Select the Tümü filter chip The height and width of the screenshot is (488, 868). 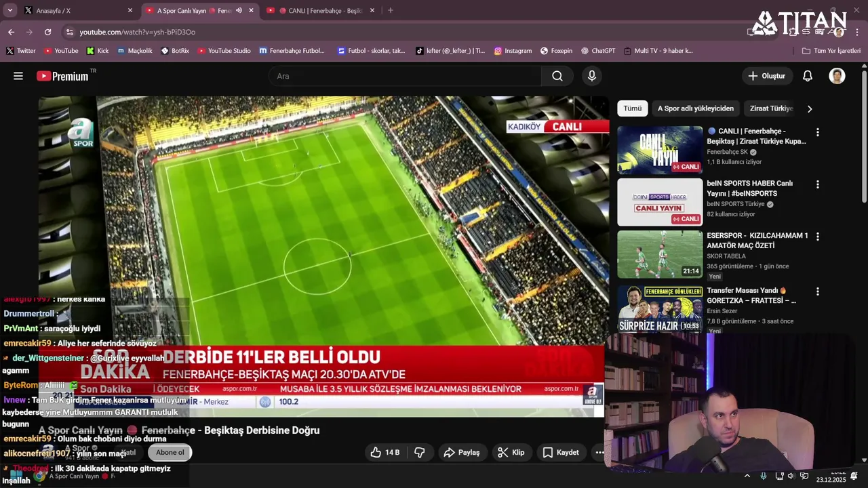(632, 108)
